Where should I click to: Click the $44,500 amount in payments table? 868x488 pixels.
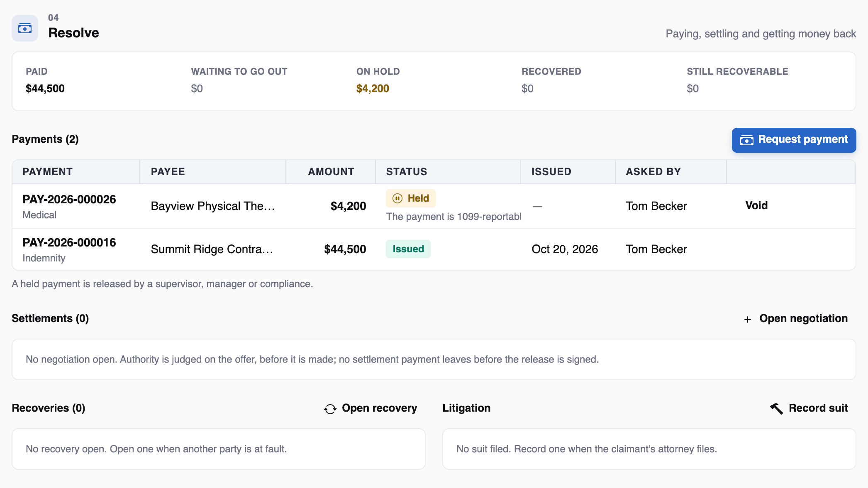(x=345, y=249)
